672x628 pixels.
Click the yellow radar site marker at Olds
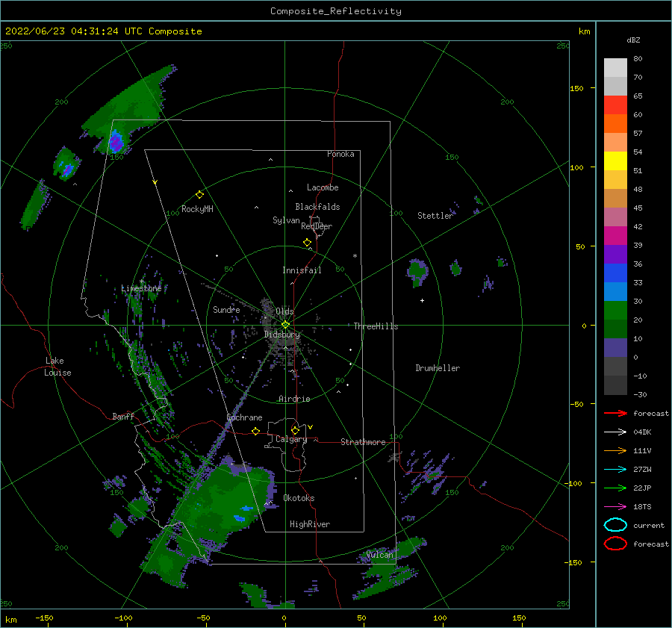coord(285,325)
